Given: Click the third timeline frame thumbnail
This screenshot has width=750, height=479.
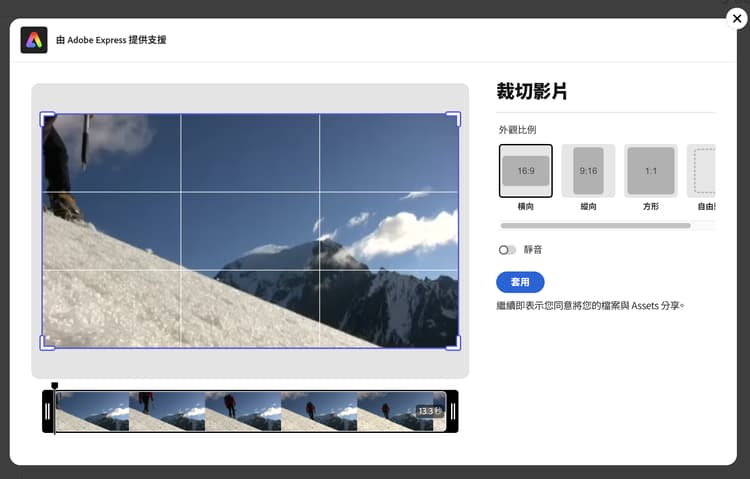Looking at the screenshot, I should point(243,412).
